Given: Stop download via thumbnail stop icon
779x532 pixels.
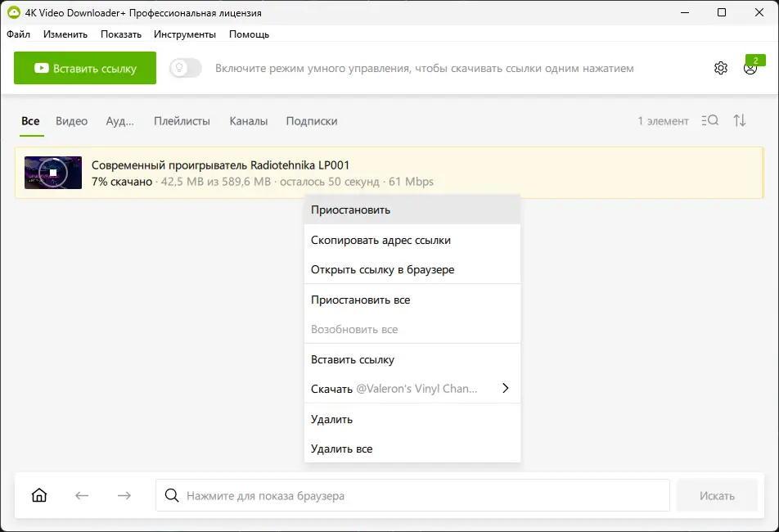Looking at the screenshot, I should point(53,173).
